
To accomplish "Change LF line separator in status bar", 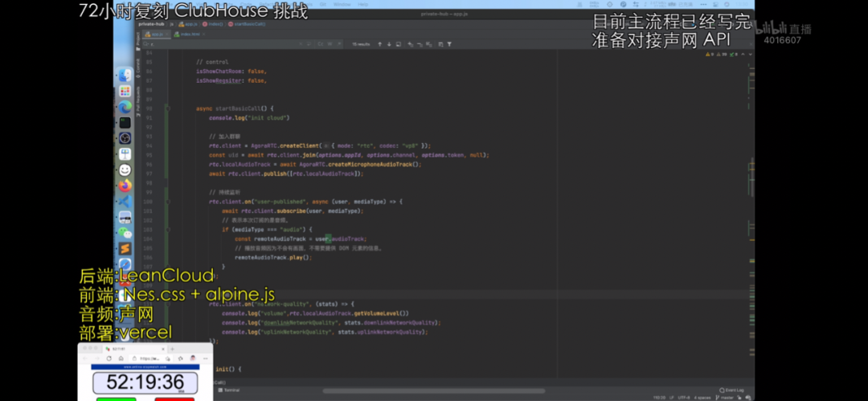I will tap(671, 398).
